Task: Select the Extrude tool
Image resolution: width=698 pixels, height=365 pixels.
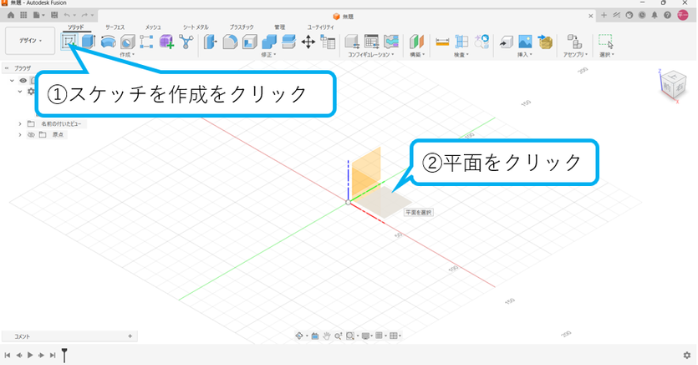Action: (x=88, y=42)
